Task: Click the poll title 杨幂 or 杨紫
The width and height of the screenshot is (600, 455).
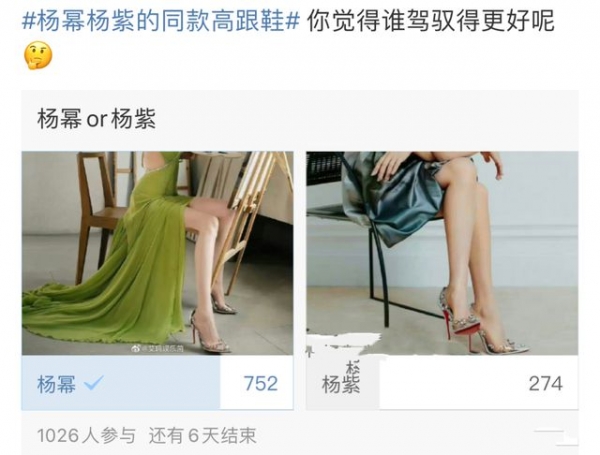Action: point(96,119)
